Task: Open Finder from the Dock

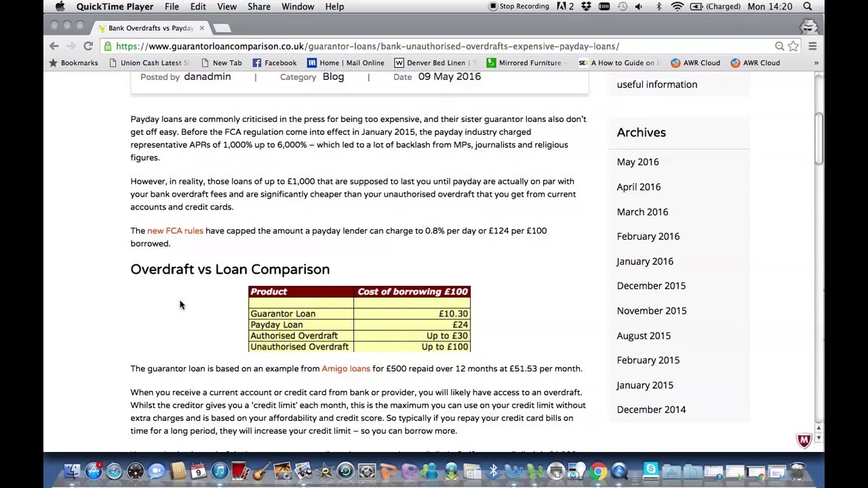Action: tap(72, 471)
